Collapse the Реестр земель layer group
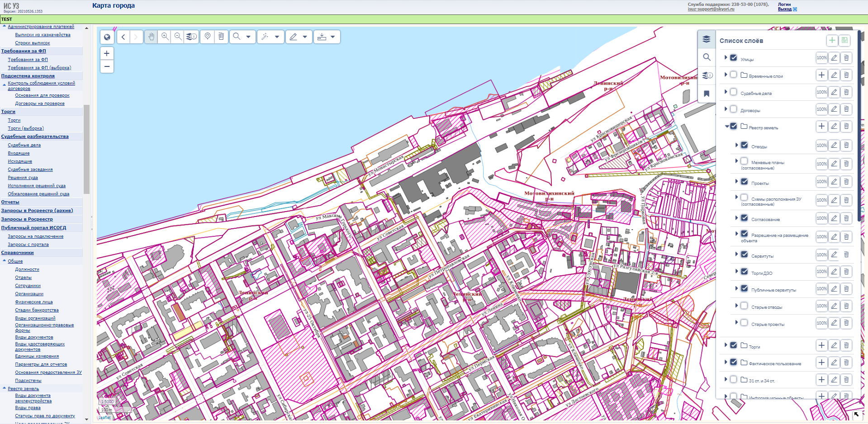Screen dimensions: 868x424 click(x=727, y=127)
